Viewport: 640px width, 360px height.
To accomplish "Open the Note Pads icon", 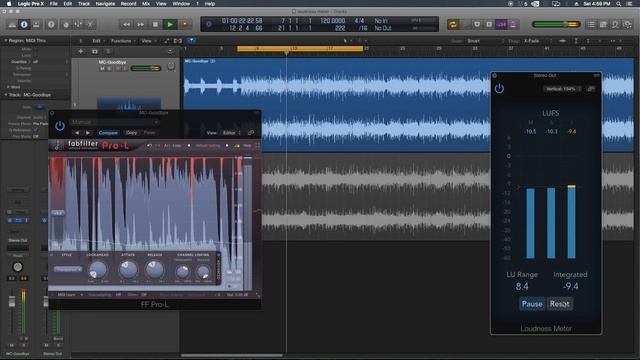I will point(603,24).
